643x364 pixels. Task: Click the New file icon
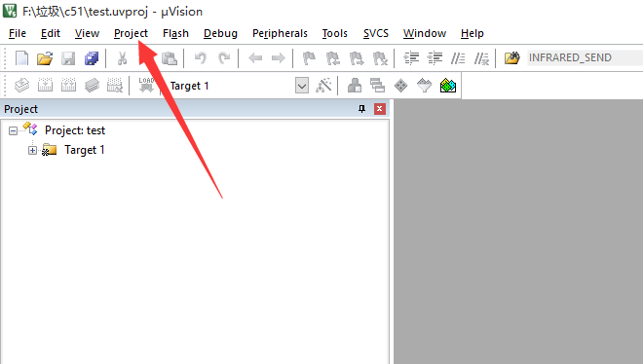click(21, 58)
